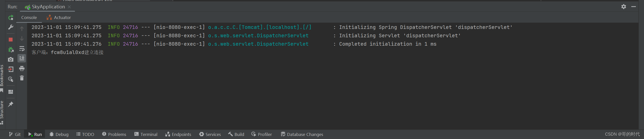This screenshot has width=644, height=139.
Task: Switch to the Actuator tab
Action: pyautogui.click(x=59, y=18)
